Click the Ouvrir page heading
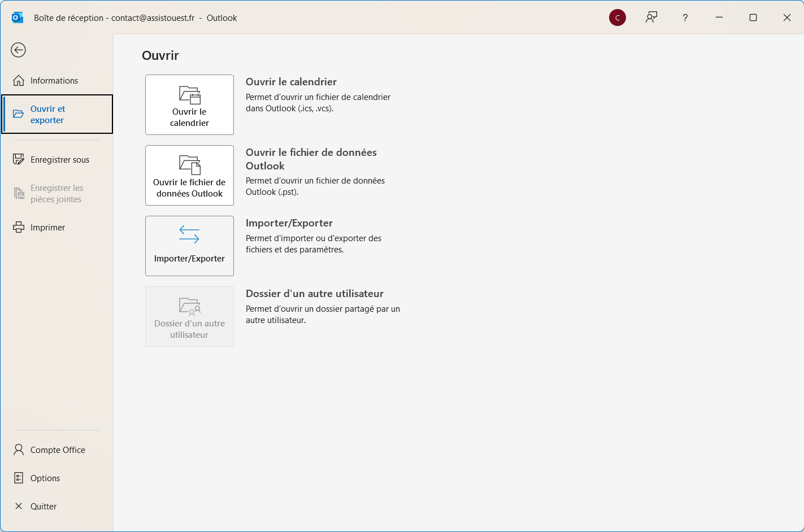Screen dimensions: 804x532 (x=160, y=55)
